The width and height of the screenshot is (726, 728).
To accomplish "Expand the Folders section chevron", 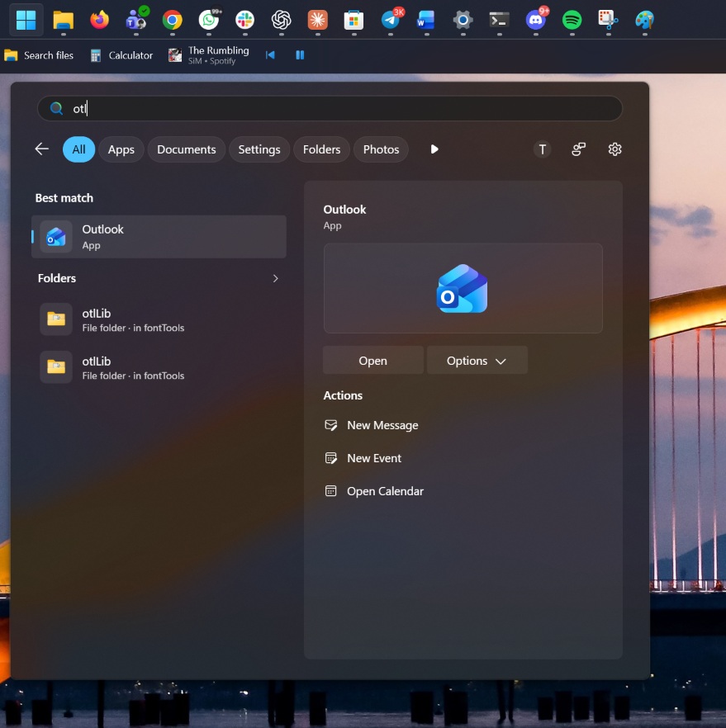I will [x=275, y=279].
